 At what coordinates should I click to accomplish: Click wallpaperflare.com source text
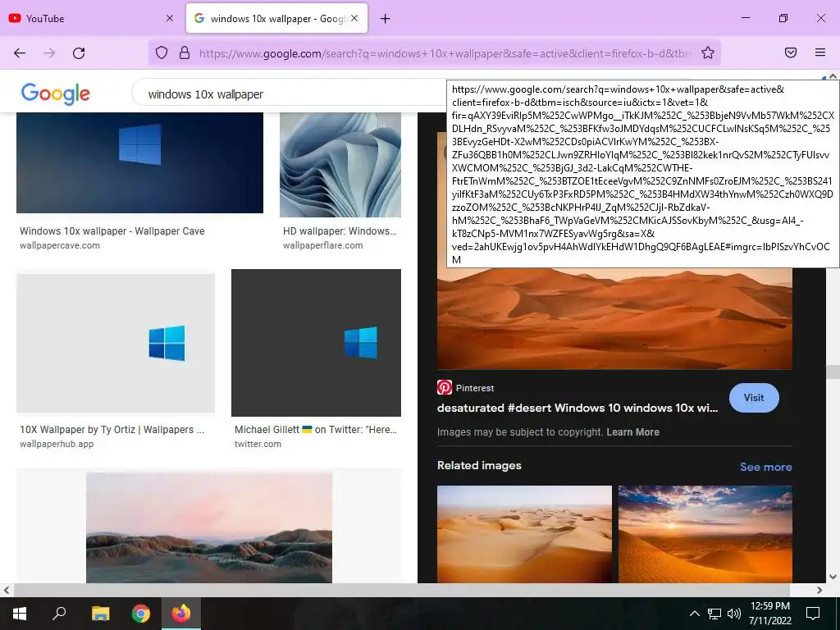322,245
